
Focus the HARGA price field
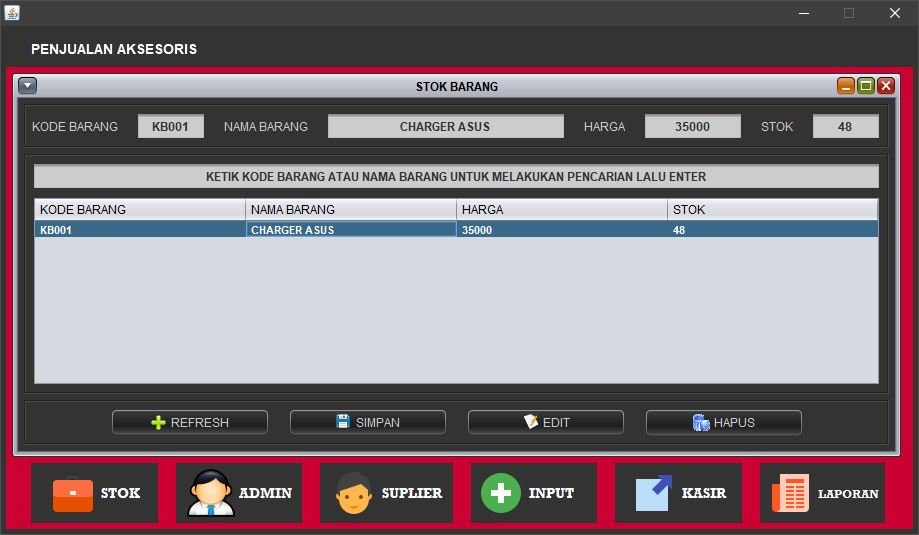click(x=692, y=127)
